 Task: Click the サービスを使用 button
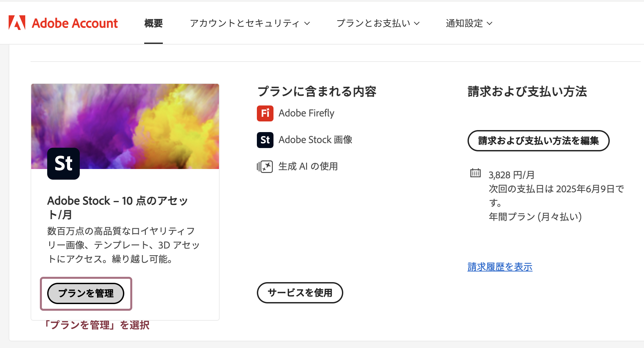300,293
